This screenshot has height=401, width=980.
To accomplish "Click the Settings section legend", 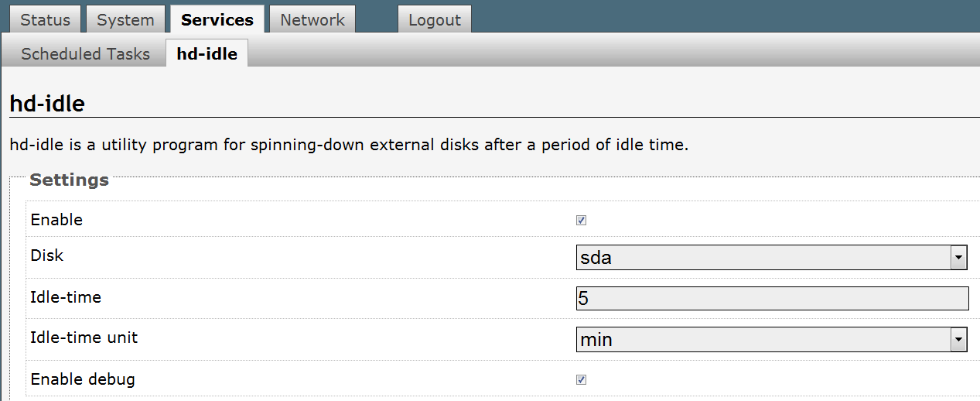I will (x=69, y=180).
